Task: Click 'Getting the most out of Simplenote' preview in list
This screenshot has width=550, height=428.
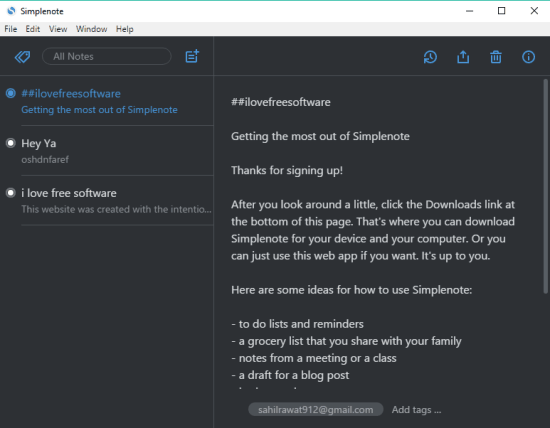Action: pyautogui.click(x=99, y=110)
